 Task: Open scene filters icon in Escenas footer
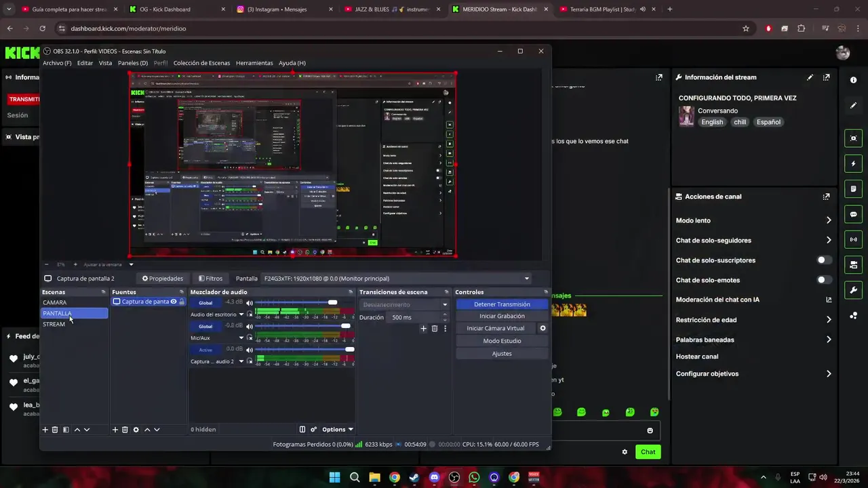66,430
